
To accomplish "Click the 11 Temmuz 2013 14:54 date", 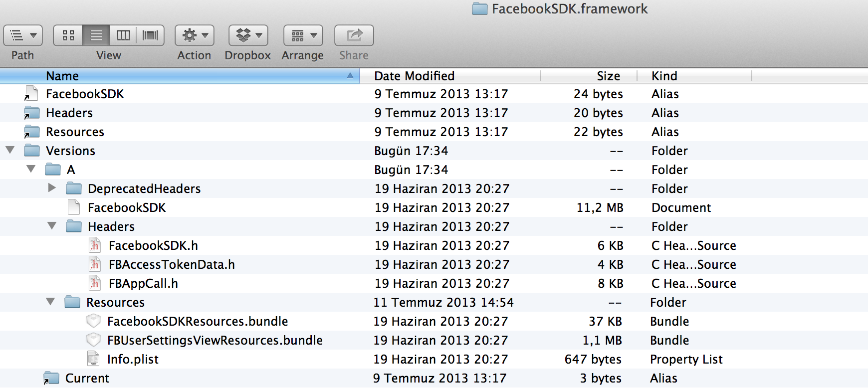I will pyautogui.click(x=443, y=302).
